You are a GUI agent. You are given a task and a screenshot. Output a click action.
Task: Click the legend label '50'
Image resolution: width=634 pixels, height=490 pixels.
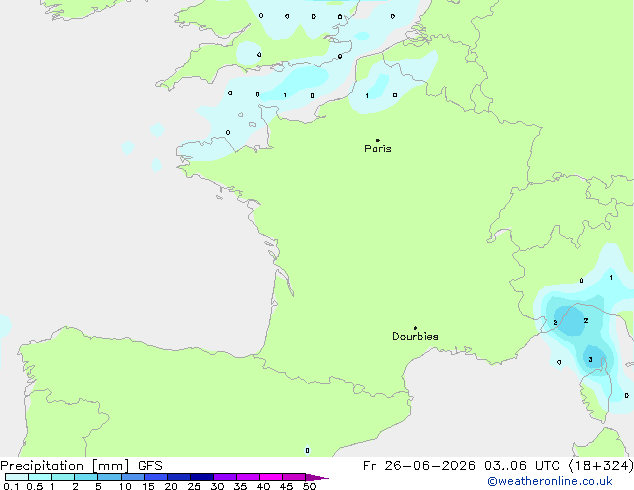[x=310, y=486]
